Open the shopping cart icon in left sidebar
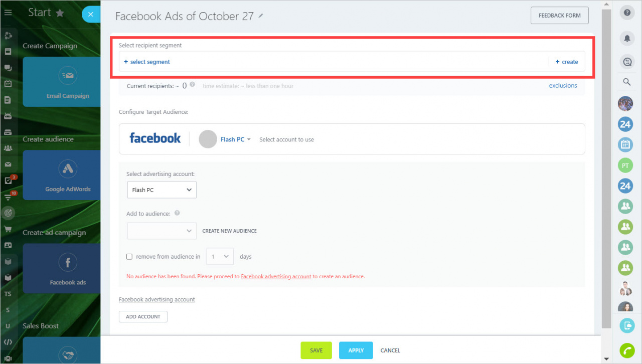The width and height of the screenshot is (642, 364). coord(8,229)
